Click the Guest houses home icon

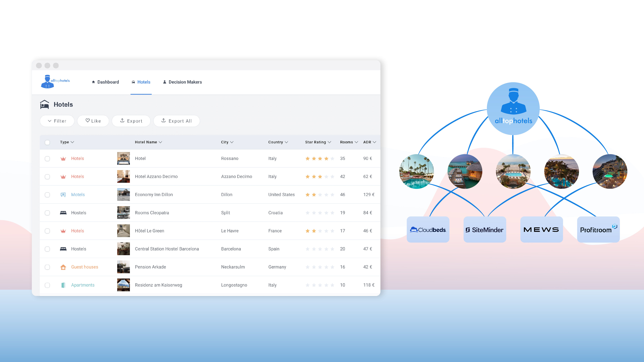coord(63,267)
